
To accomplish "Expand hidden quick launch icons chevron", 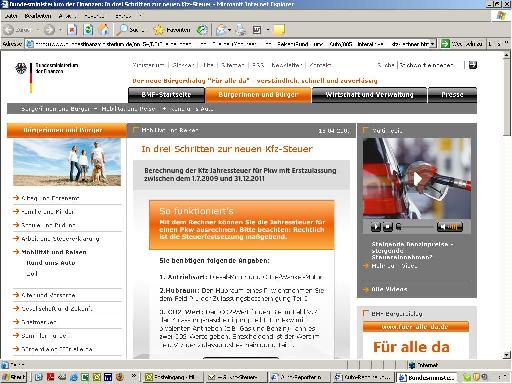I will (x=134, y=376).
